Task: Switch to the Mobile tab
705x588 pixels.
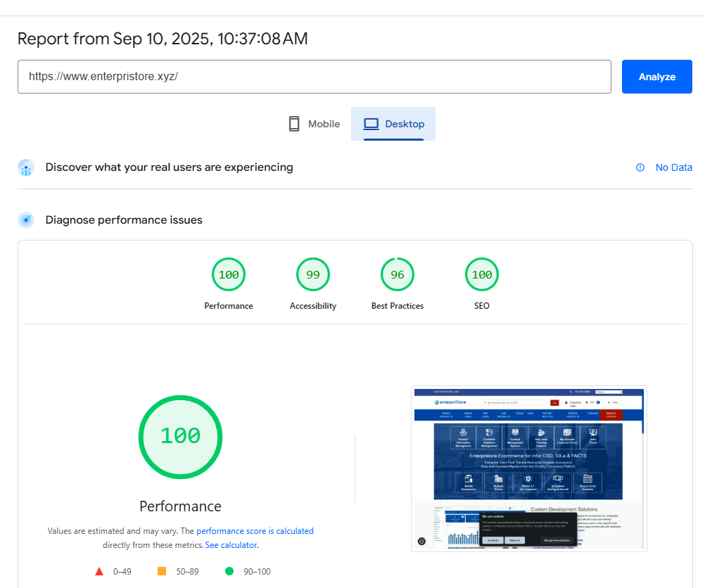Action: coord(315,124)
